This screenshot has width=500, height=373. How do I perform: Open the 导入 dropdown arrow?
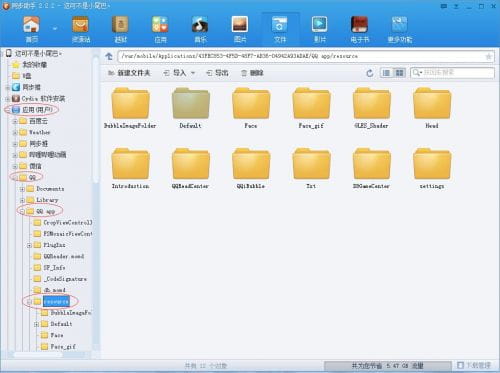click(x=193, y=73)
